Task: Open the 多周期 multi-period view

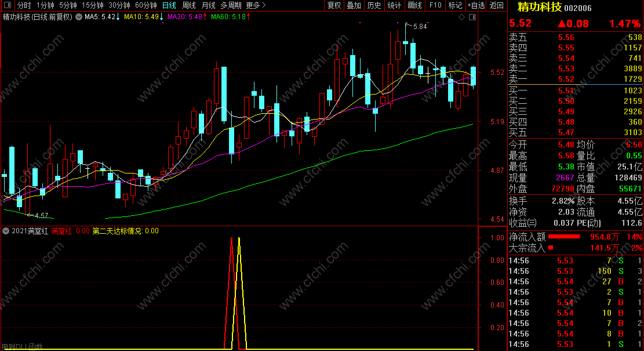Action: click(231, 5)
